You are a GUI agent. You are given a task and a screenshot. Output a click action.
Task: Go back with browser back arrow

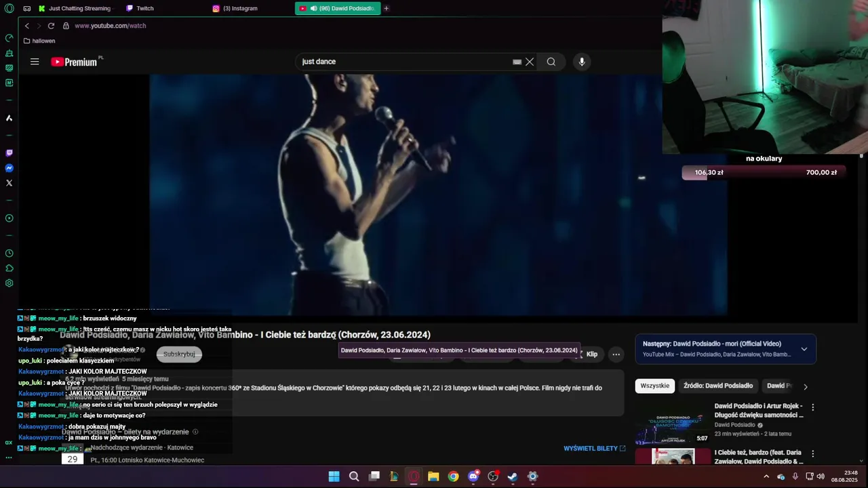pos(27,26)
